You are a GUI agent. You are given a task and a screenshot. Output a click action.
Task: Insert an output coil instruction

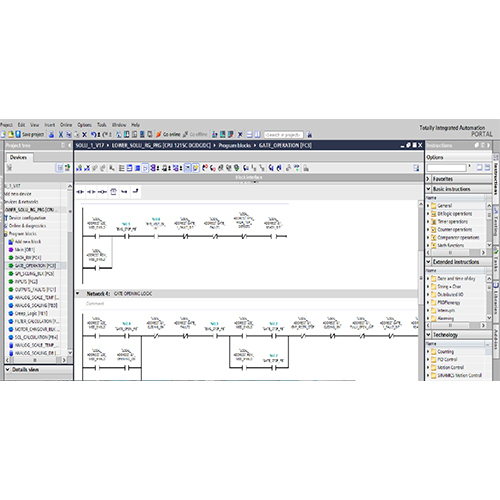(102, 192)
